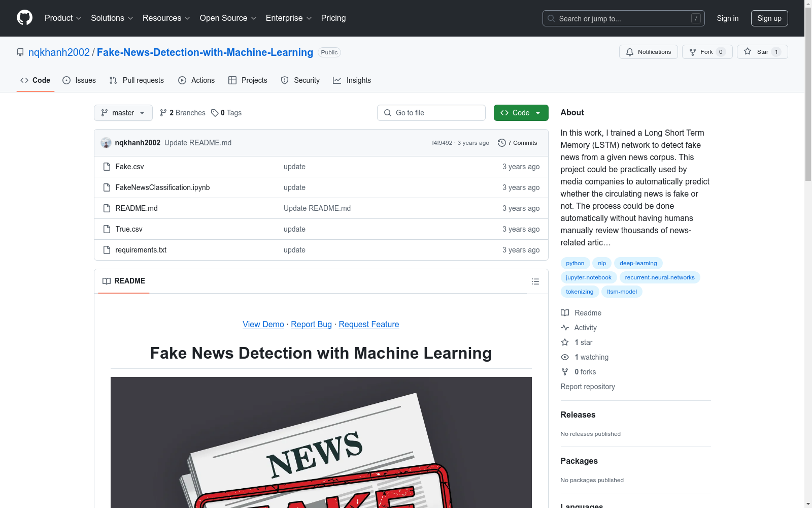Screen dimensions: 812x508
Task: Focus the Go to file input
Action: click(431, 113)
